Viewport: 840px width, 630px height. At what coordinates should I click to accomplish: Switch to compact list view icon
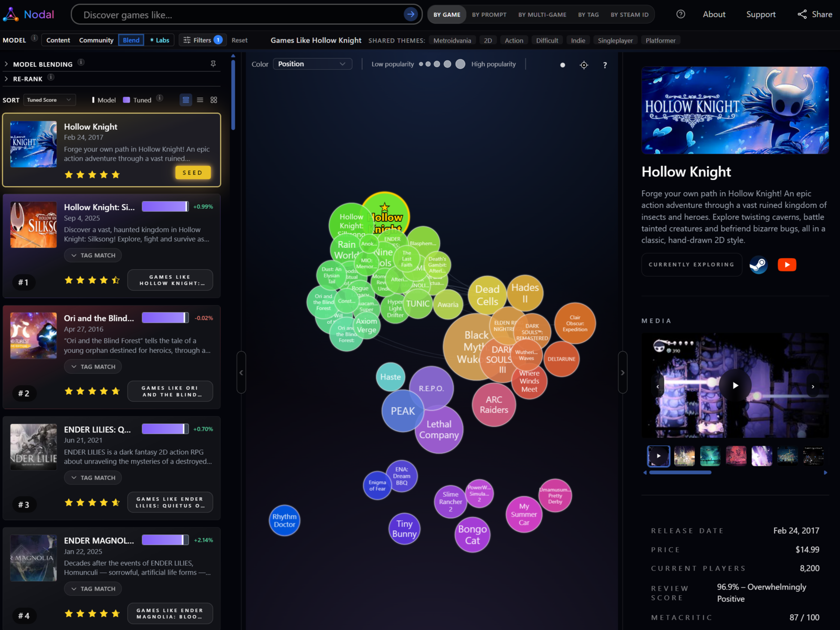click(200, 100)
